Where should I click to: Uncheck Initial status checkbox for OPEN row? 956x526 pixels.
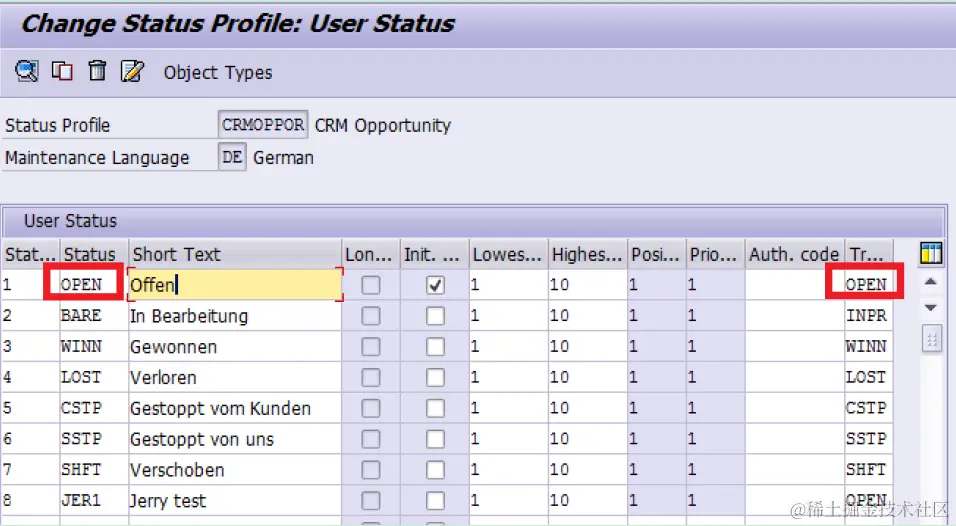[x=435, y=285]
